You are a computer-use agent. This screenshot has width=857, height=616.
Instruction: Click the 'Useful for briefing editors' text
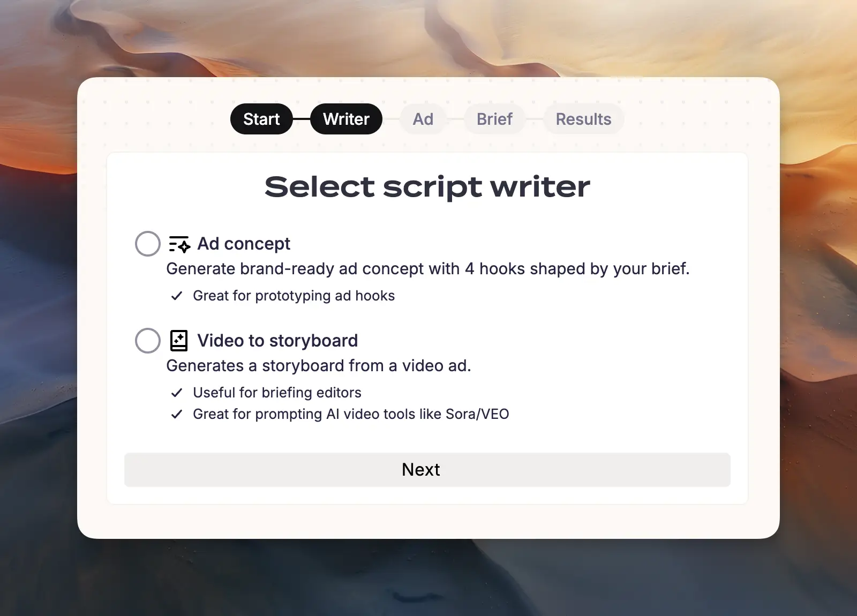[277, 393]
